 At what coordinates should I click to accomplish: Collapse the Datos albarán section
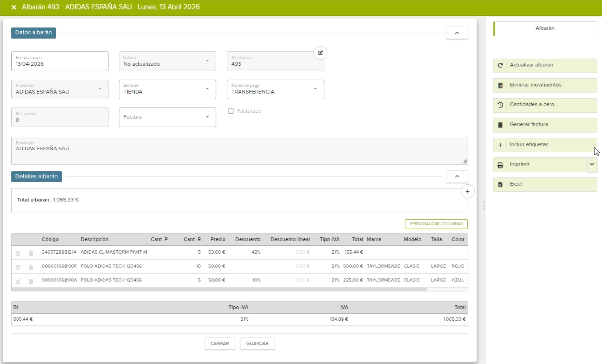coord(457,33)
